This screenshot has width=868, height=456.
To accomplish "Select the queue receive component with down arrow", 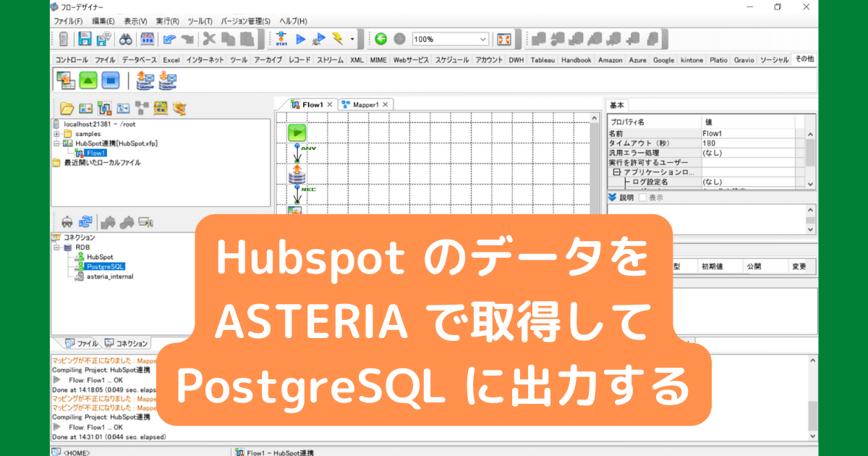I will click(168, 80).
